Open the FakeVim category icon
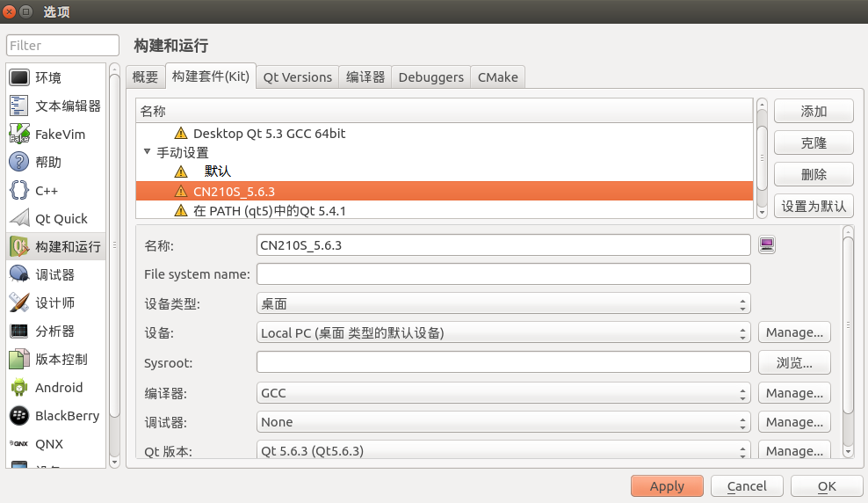 tap(18, 134)
